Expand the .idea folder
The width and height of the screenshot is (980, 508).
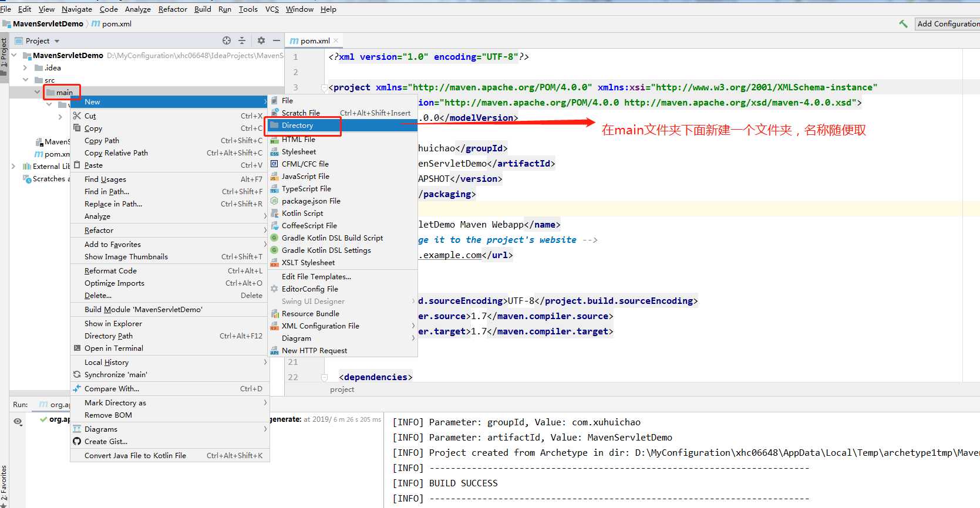click(x=25, y=67)
